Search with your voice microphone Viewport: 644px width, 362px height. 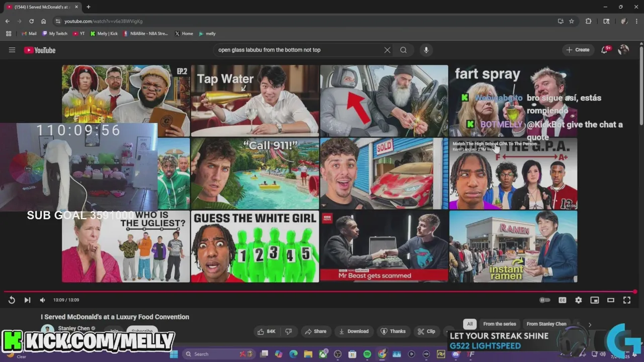(426, 50)
